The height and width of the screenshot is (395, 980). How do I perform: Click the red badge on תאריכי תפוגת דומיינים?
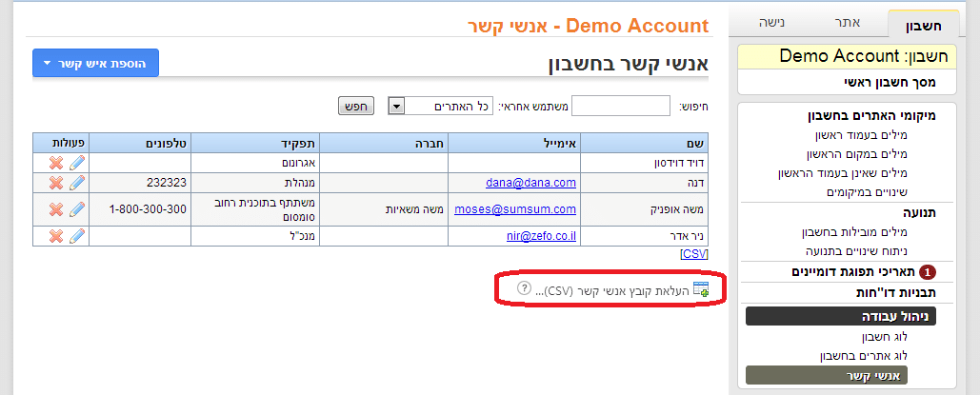(x=929, y=272)
